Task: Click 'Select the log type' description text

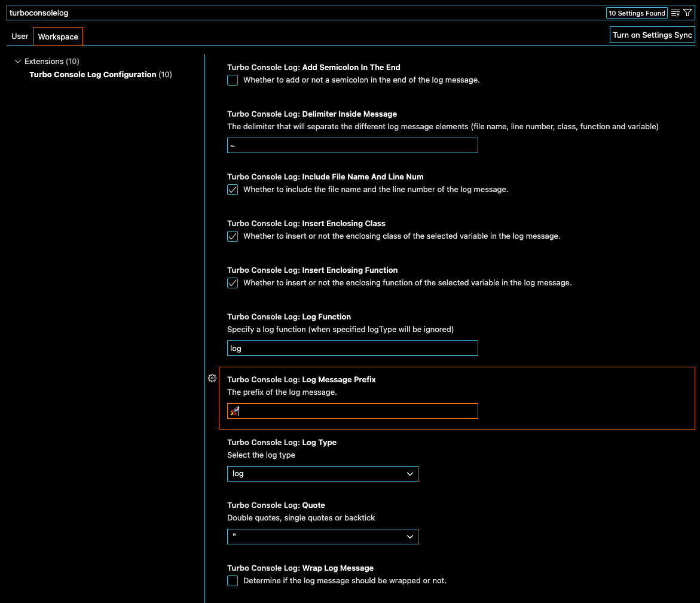Action: pyautogui.click(x=261, y=455)
